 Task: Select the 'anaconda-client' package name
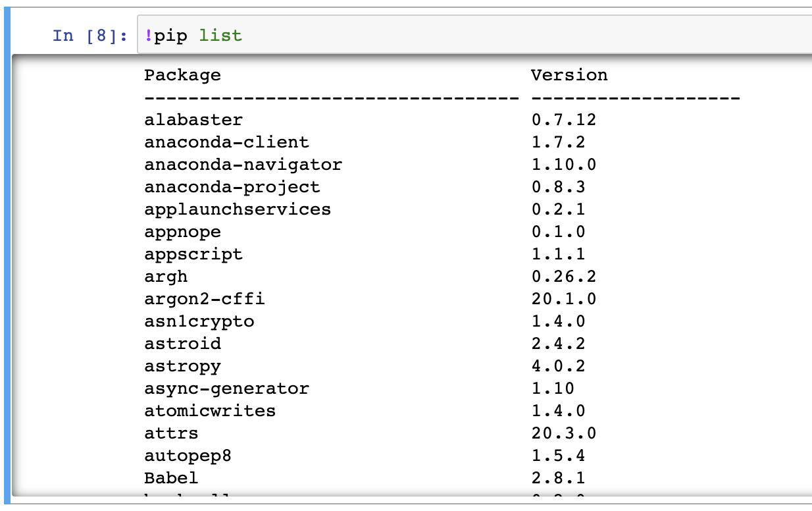tap(227, 142)
